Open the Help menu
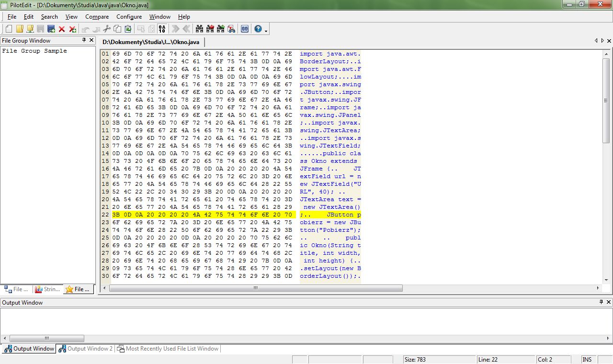Image resolution: width=613 pixels, height=364 pixels. tap(184, 16)
